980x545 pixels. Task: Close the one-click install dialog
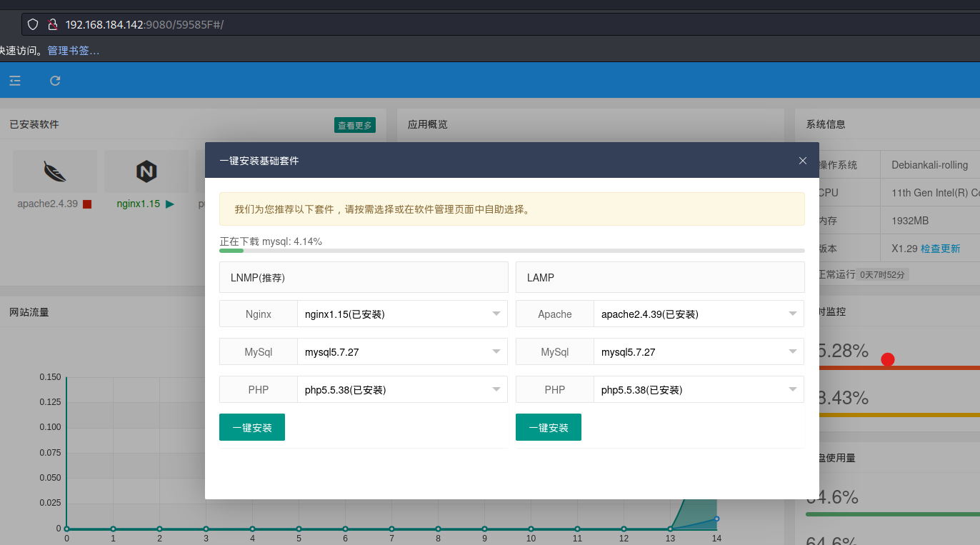click(x=803, y=161)
